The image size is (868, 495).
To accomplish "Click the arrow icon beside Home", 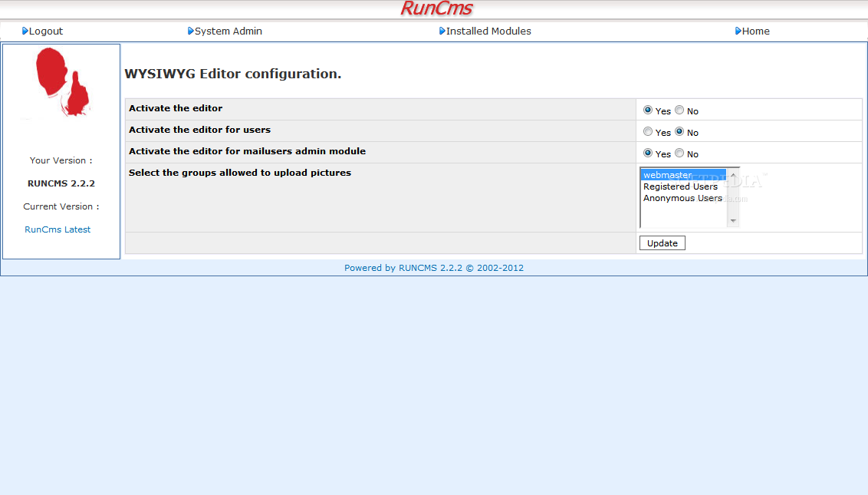I will pos(738,31).
